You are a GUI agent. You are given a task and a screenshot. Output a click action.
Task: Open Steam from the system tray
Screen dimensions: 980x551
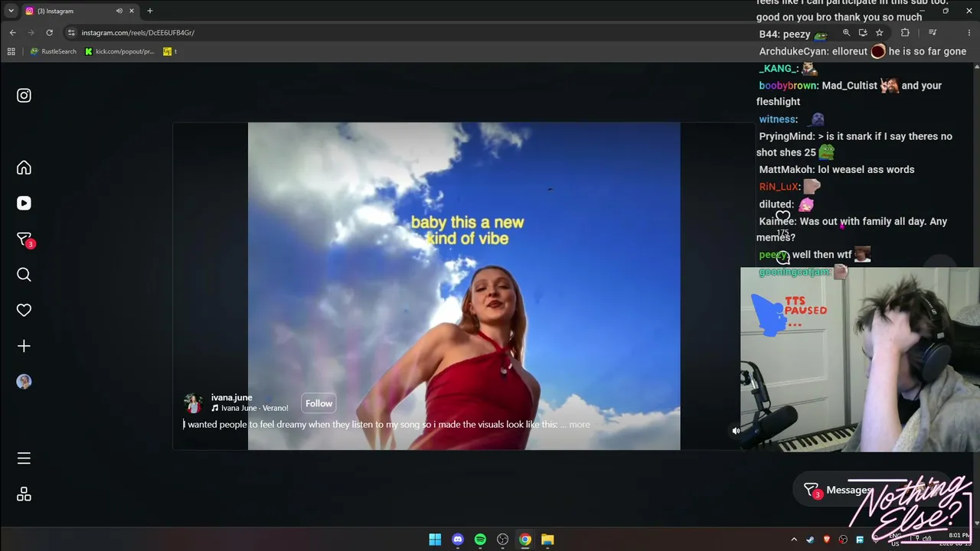coord(810,540)
